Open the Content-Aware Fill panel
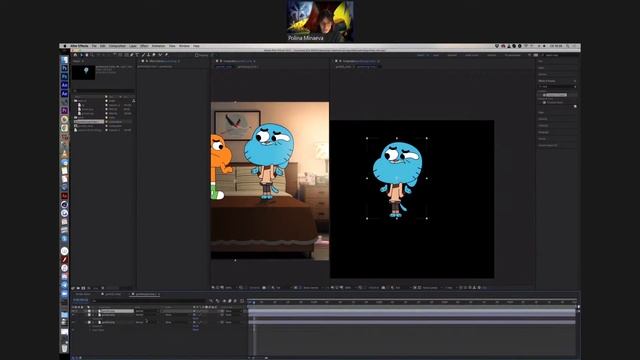Viewport: 640px width, 360px height. pos(548,145)
